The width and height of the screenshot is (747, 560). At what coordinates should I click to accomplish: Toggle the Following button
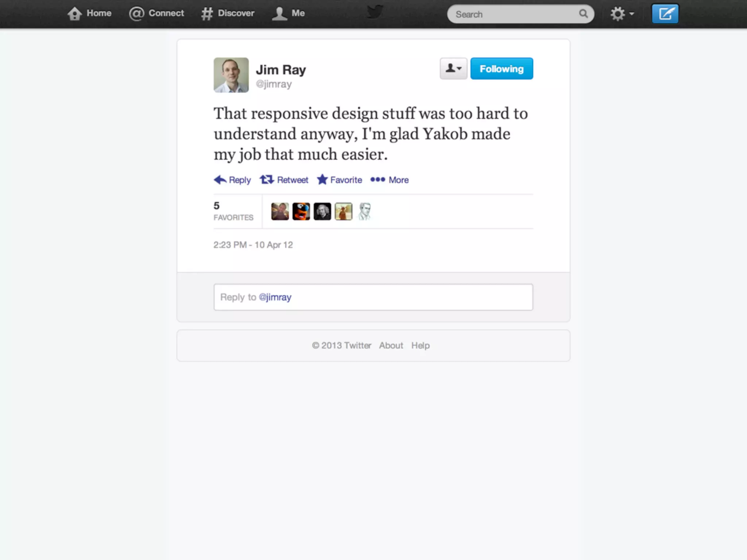(x=501, y=69)
